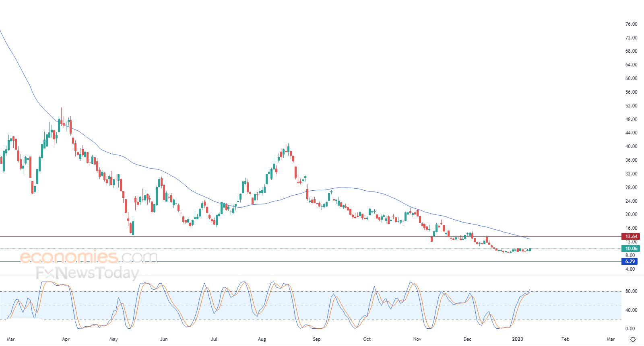Select the economies.com watermark logo
Viewport: 644px width, 346px height.
click(89, 257)
